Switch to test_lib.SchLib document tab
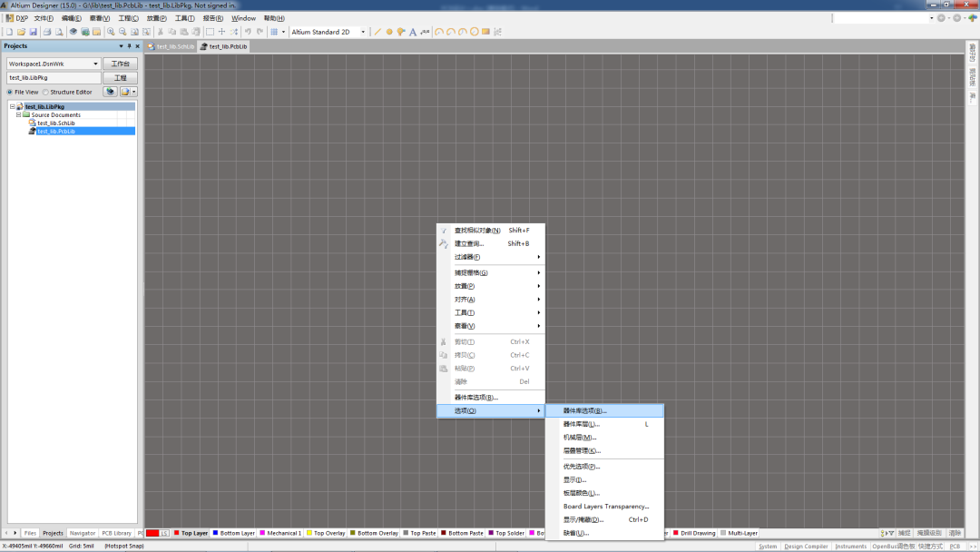980x552 pixels. [x=171, y=46]
